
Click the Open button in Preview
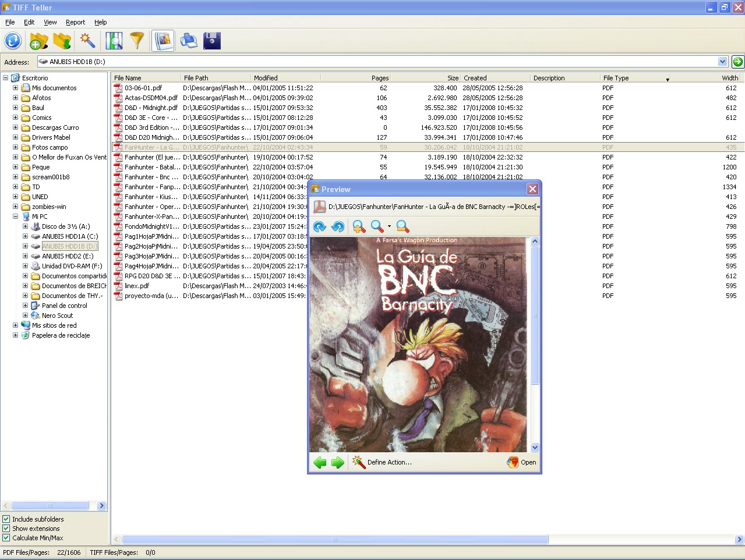522,463
